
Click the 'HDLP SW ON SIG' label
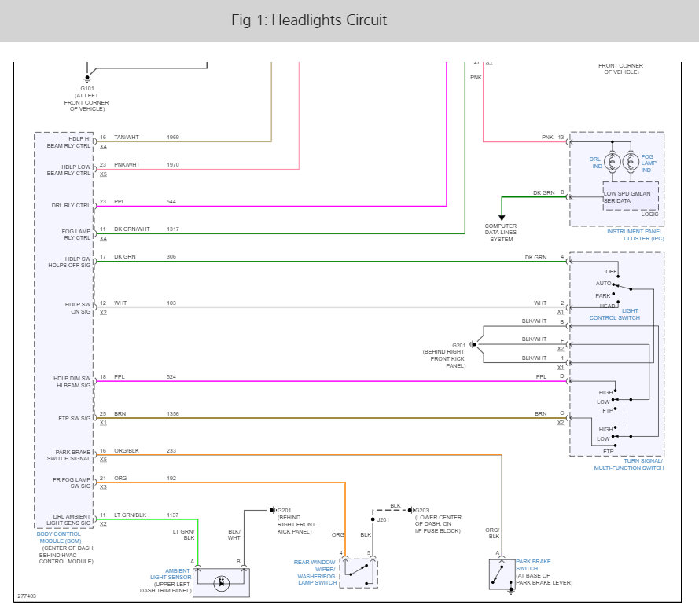[x=78, y=308]
